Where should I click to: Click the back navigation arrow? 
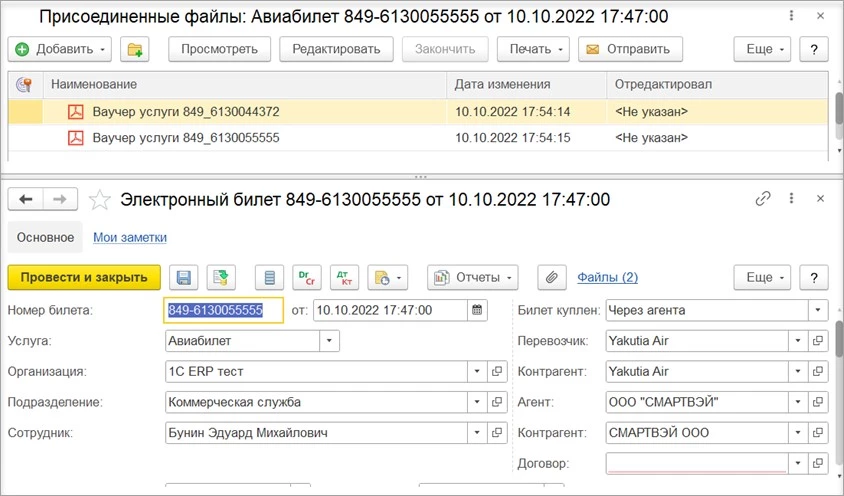pos(25,199)
